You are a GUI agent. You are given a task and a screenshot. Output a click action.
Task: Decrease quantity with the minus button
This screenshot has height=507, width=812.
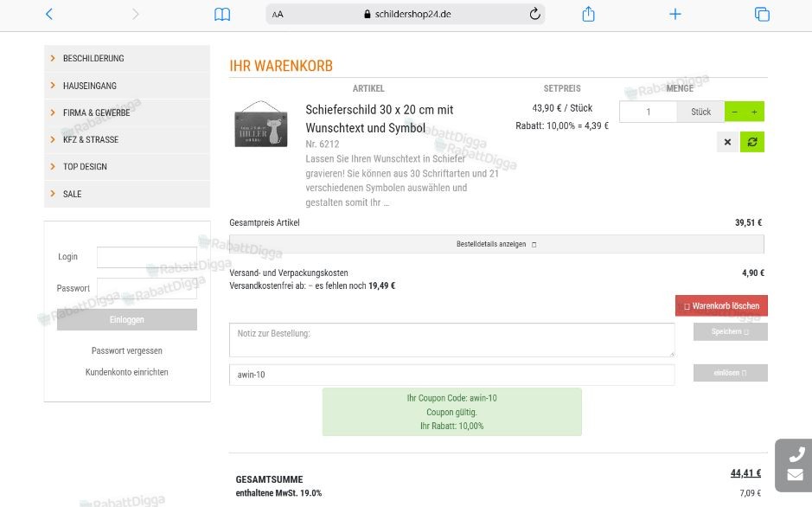click(734, 112)
